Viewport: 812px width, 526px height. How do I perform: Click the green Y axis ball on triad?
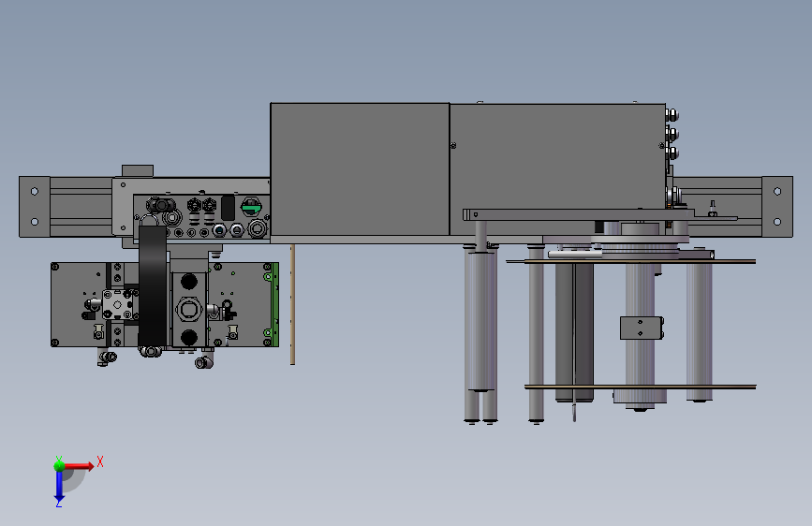point(59,465)
